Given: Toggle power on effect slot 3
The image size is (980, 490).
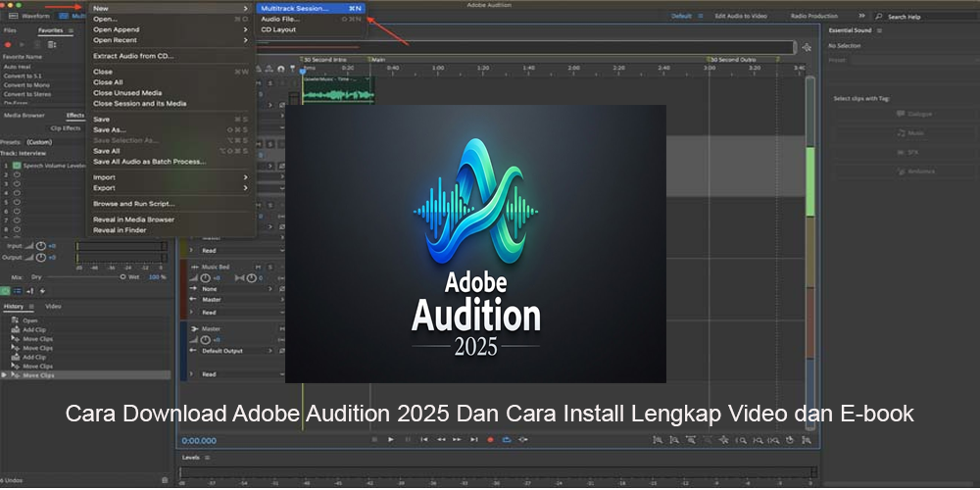Looking at the screenshot, I should (17, 184).
